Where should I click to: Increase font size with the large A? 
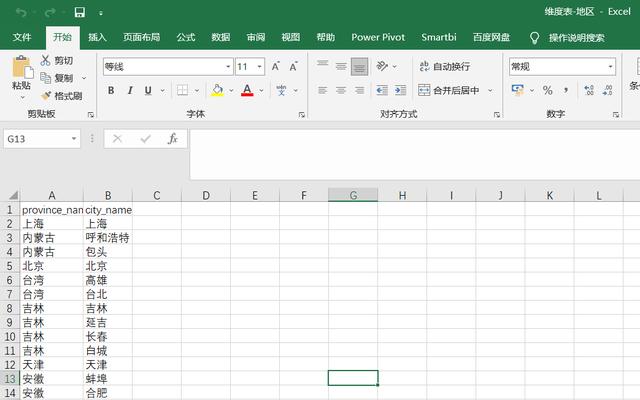(276, 67)
